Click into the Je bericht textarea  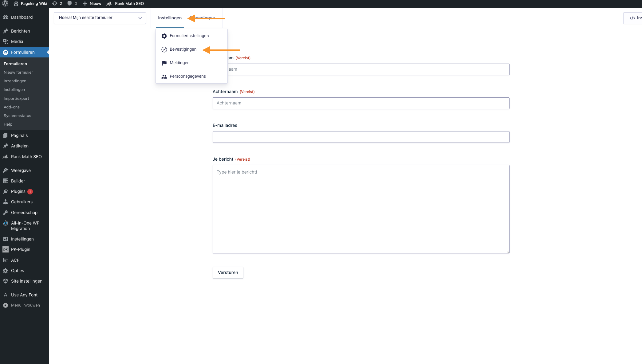(361, 209)
